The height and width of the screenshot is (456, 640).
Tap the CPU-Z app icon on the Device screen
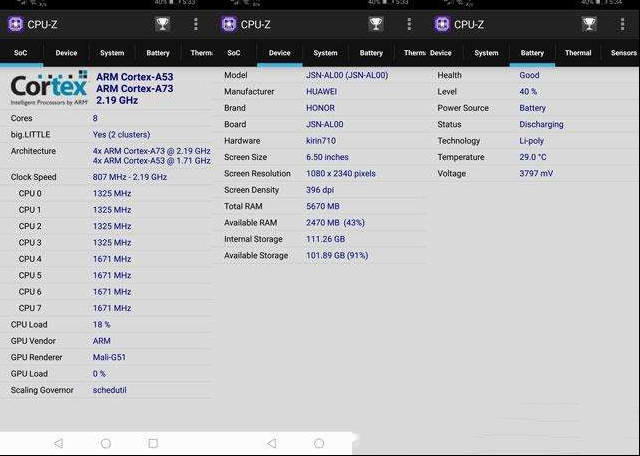pyautogui.click(x=229, y=24)
